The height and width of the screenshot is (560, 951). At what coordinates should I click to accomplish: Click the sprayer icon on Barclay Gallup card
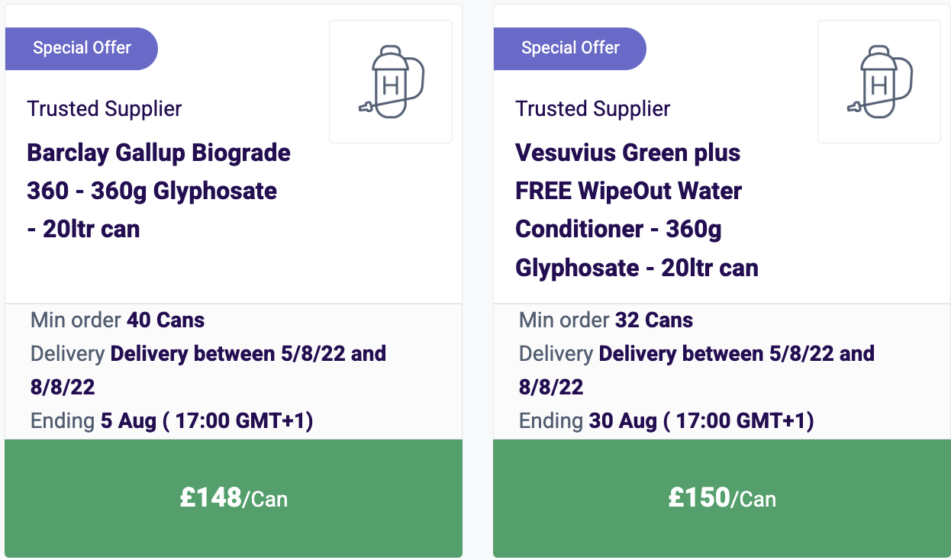coord(391,82)
